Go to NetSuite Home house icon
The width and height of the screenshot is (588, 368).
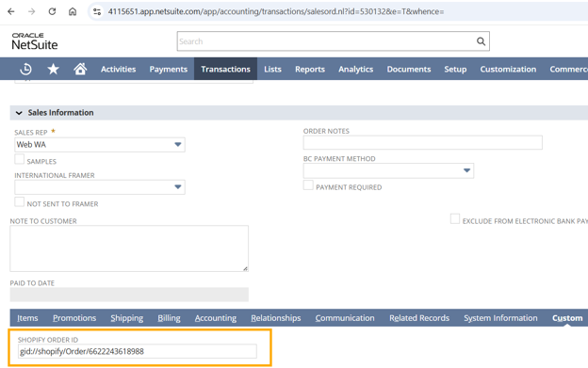[80, 69]
